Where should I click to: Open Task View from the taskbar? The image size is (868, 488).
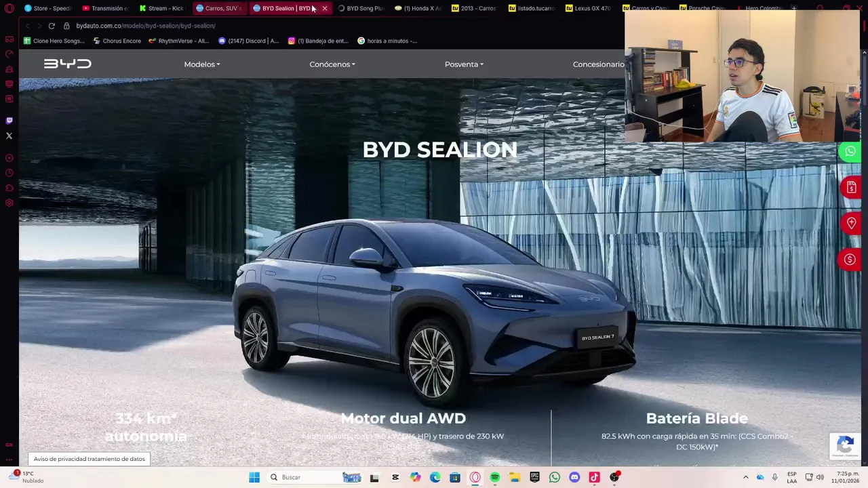coord(374,477)
